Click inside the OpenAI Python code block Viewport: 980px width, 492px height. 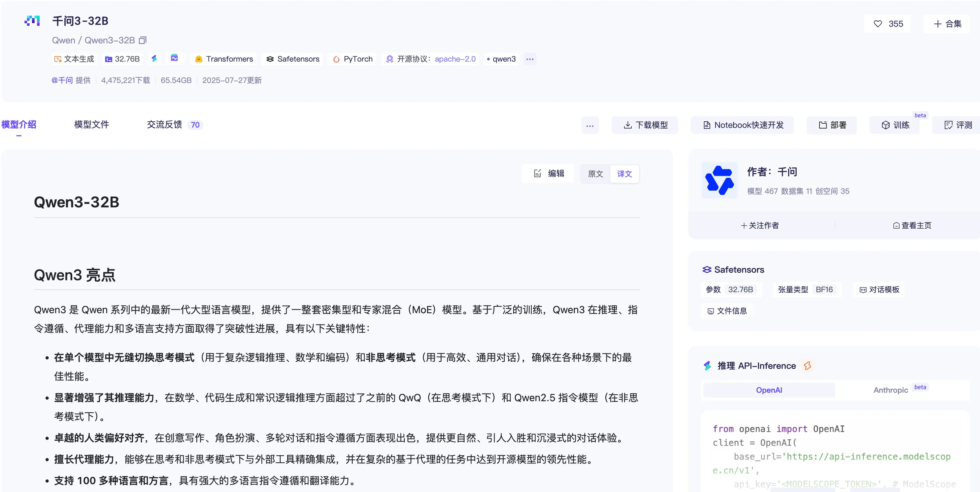pyautogui.click(x=835, y=451)
